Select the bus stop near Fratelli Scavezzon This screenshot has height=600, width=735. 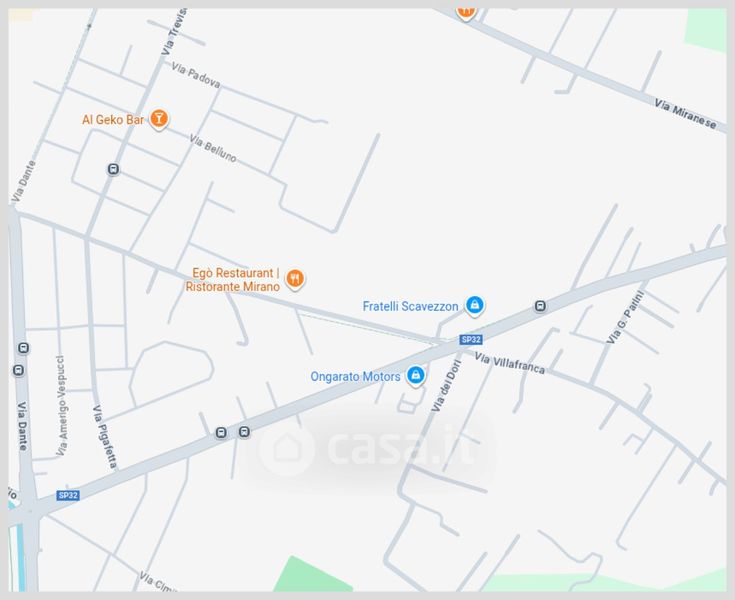540,307
